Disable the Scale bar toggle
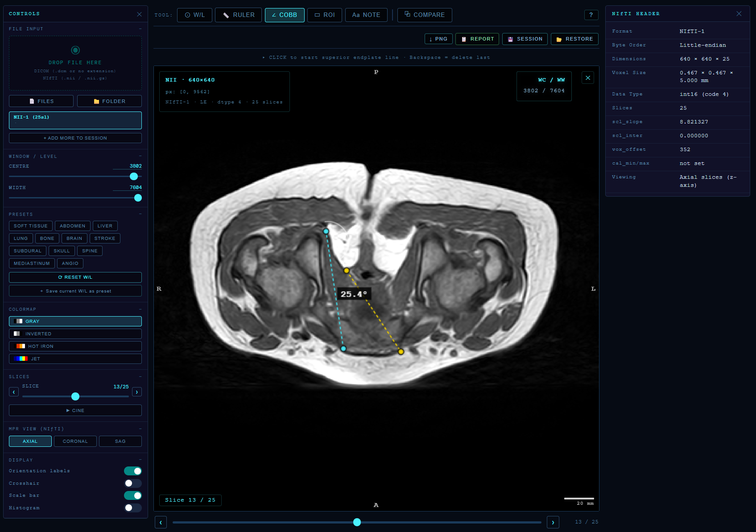Viewport: 756px width, 532px height. 133,495
